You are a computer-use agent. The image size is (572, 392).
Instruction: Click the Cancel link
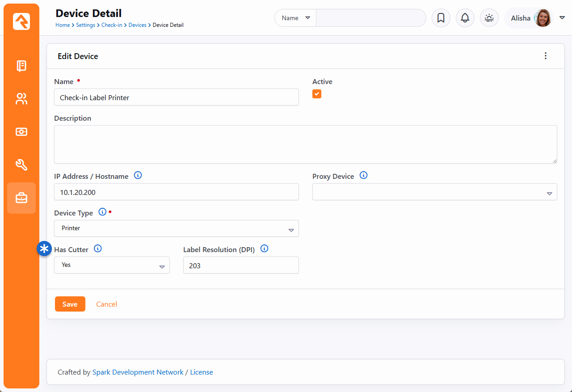click(x=107, y=304)
